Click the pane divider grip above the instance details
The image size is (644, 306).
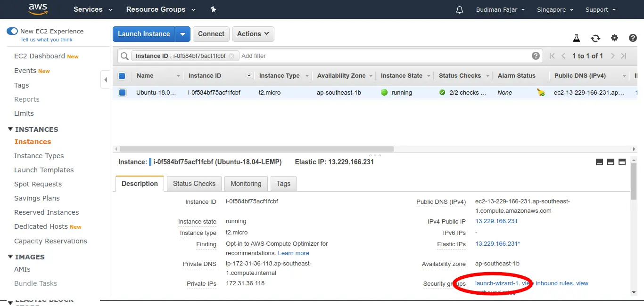pos(375,155)
